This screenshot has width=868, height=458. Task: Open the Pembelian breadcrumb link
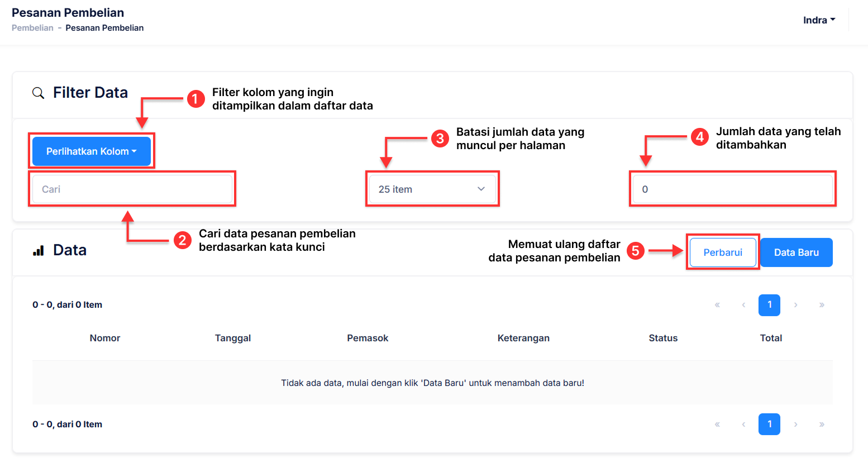[x=32, y=27]
